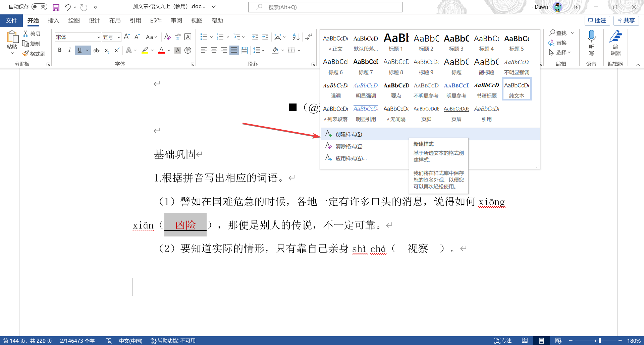Viewport: 644px width, 345px height.
Task: Click the Save icon in title bar
Action: click(56, 7)
